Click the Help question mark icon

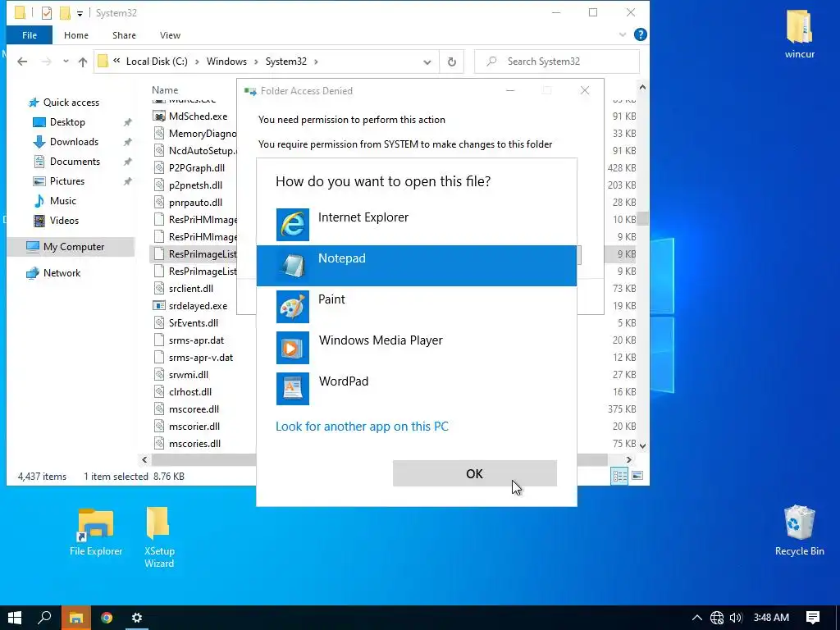coord(640,34)
